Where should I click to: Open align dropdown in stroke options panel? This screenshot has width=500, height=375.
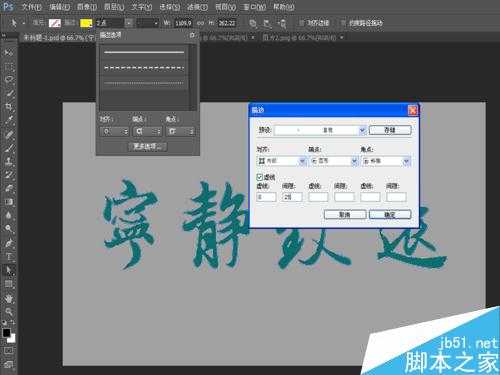tap(114, 131)
